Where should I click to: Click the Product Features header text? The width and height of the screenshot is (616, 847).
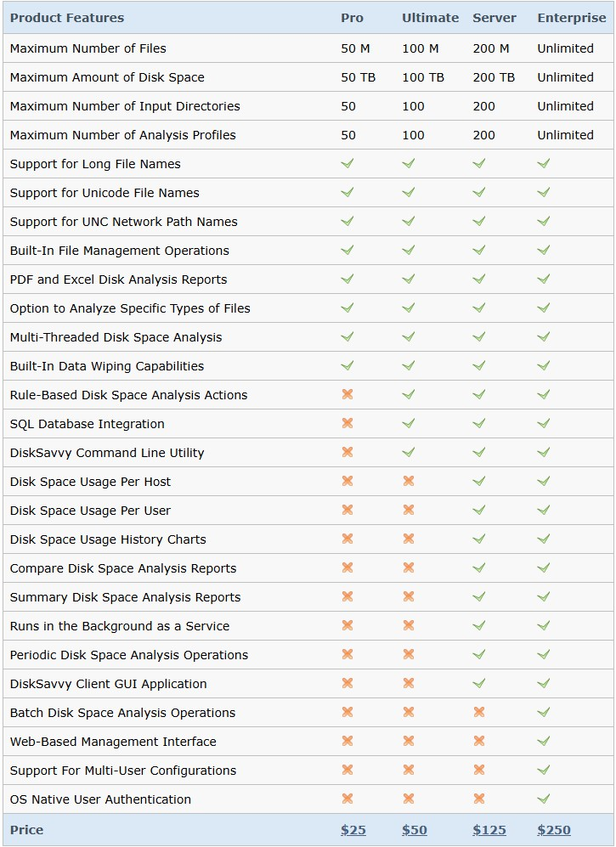[x=67, y=18]
